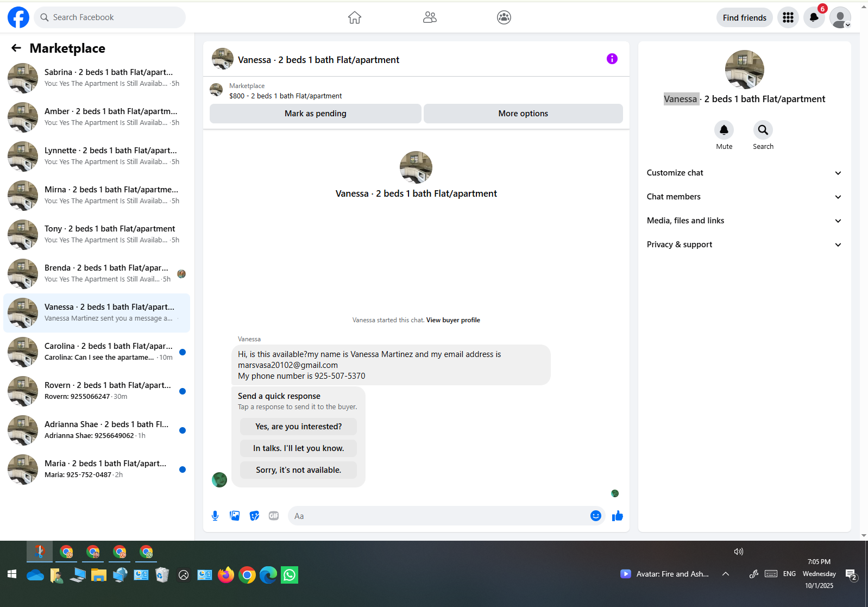Screen dimensions: 868x607
Task: Search in conversation using the magnifier icon
Action: [763, 130]
